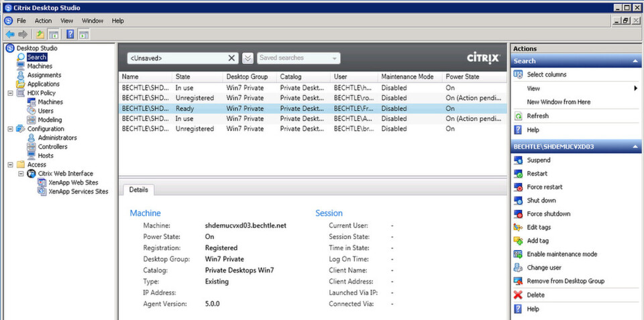The width and height of the screenshot is (644, 320).
Task: Sort by Maintenance Mode column header
Action: point(410,77)
